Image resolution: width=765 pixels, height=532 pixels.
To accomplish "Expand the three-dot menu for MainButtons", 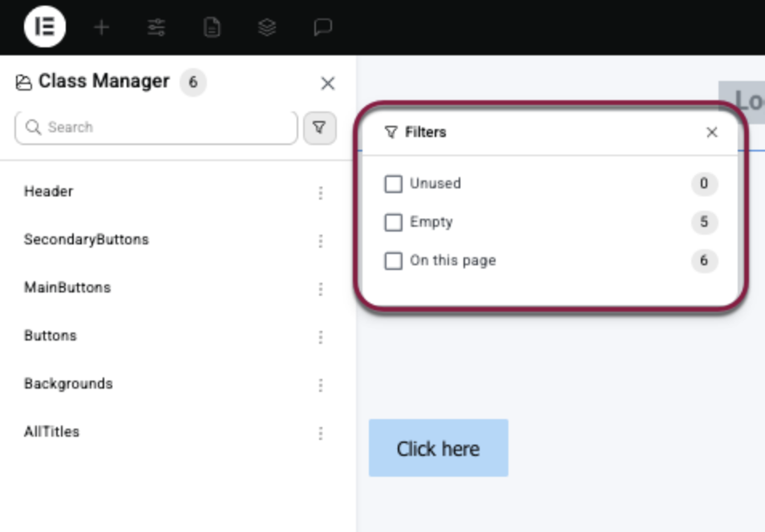I will 321,289.
